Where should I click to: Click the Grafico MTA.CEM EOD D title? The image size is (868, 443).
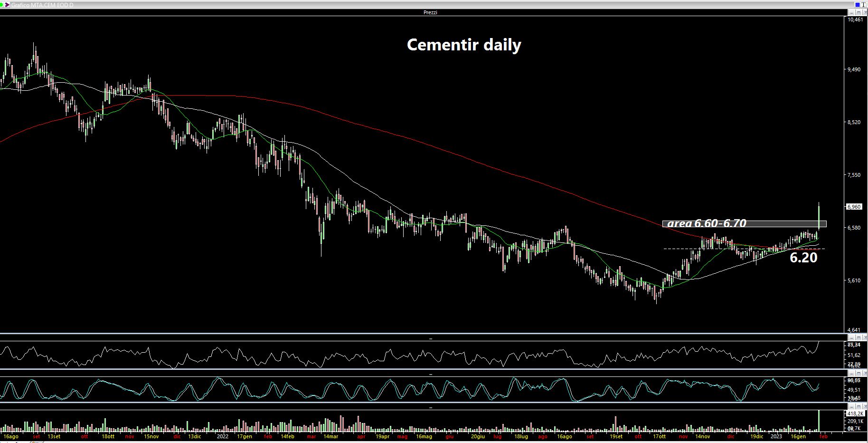pyautogui.click(x=42, y=5)
